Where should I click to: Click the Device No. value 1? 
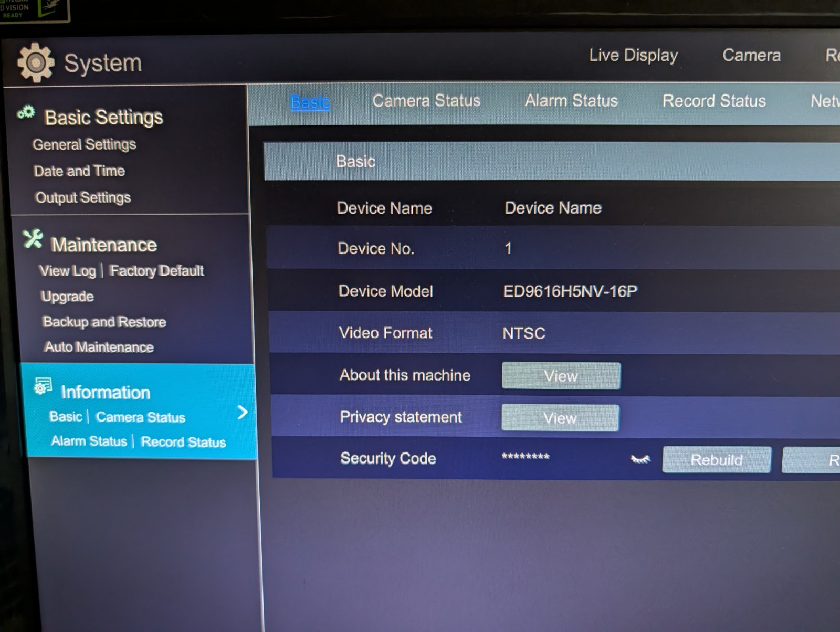click(508, 249)
